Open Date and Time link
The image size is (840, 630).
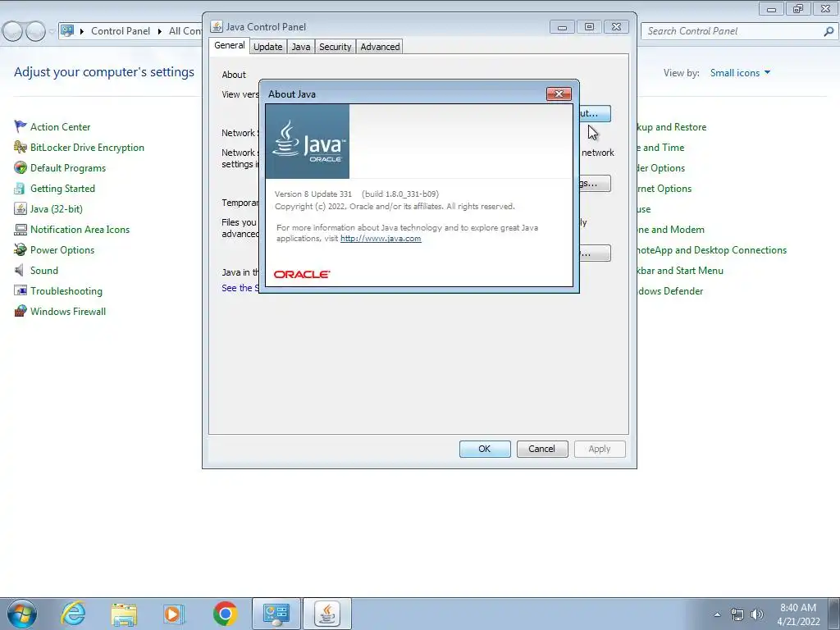(661, 148)
